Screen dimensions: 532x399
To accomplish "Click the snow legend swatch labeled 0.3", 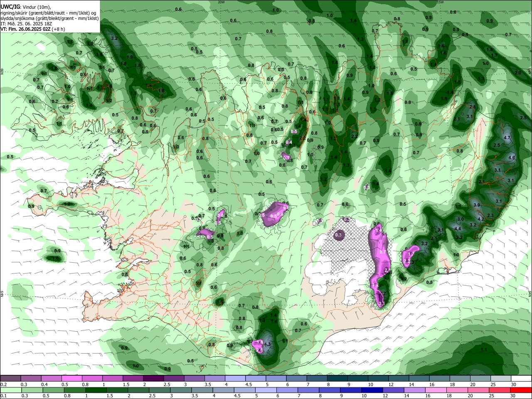I will pos(31,379).
